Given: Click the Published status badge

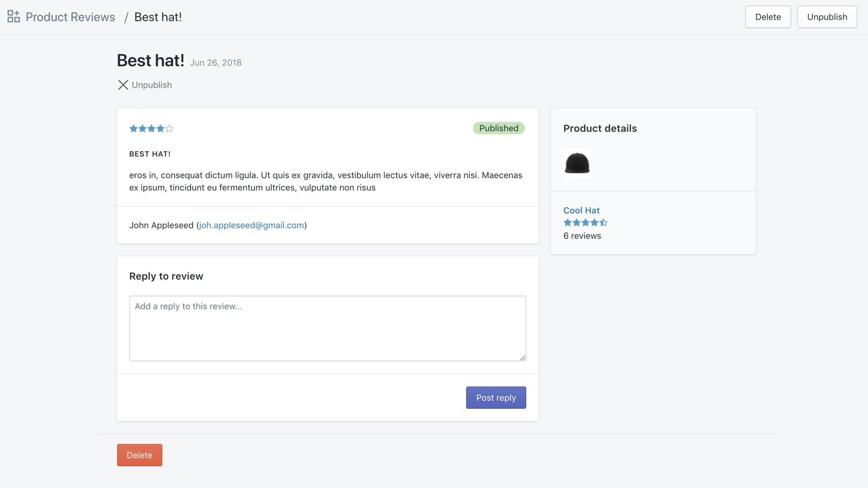Looking at the screenshot, I should coord(499,128).
